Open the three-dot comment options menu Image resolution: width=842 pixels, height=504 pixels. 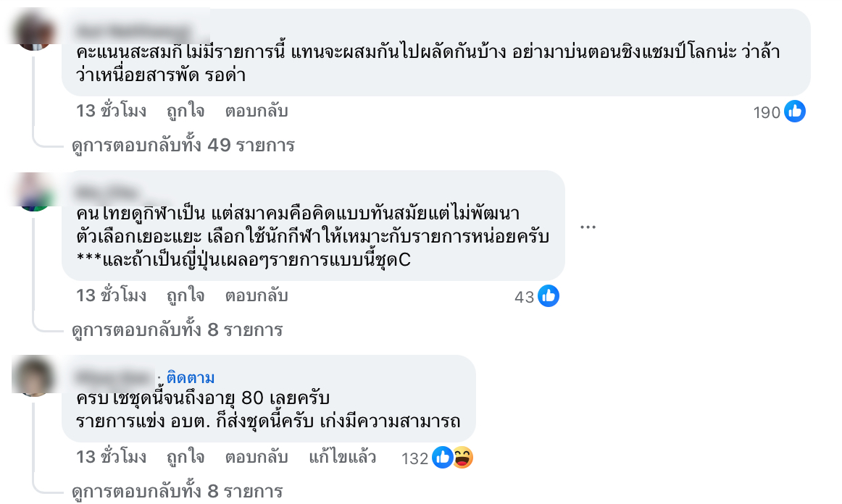(x=588, y=227)
